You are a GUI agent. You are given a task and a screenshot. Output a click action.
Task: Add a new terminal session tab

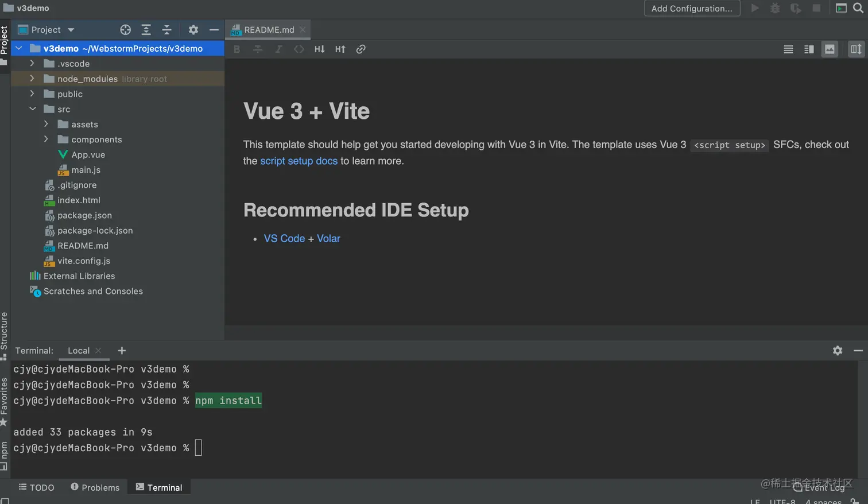(122, 351)
